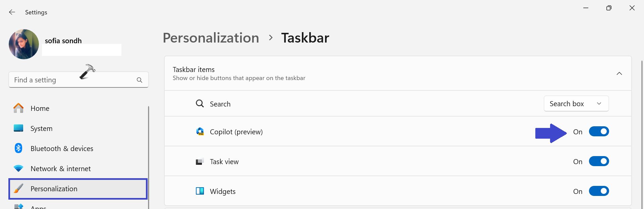This screenshot has height=209, width=644.
Task: Click the Find a setting search field
Action: click(x=72, y=80)
